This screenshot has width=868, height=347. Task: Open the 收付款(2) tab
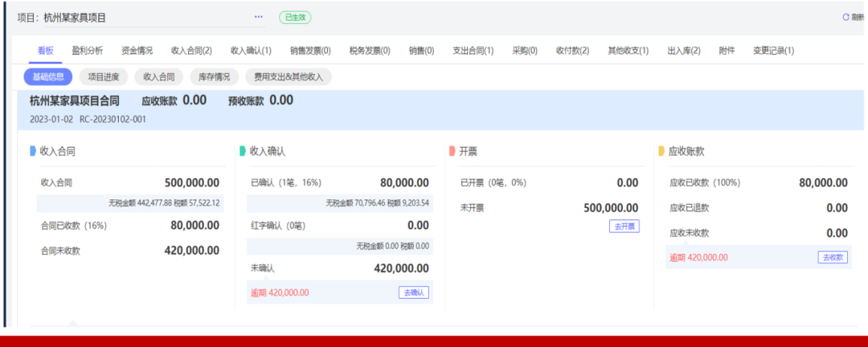572,51
